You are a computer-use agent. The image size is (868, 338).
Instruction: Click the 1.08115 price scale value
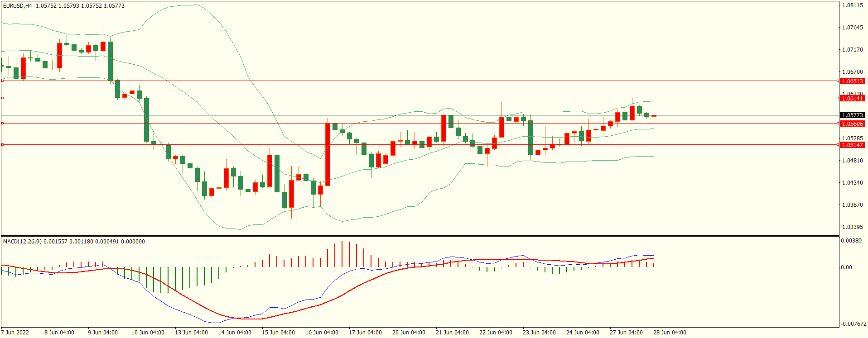click(x=852, y=5)
